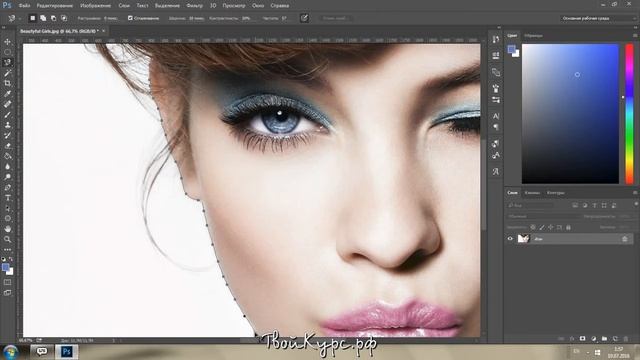Select the Pen tool

click(x=7, y=188)
